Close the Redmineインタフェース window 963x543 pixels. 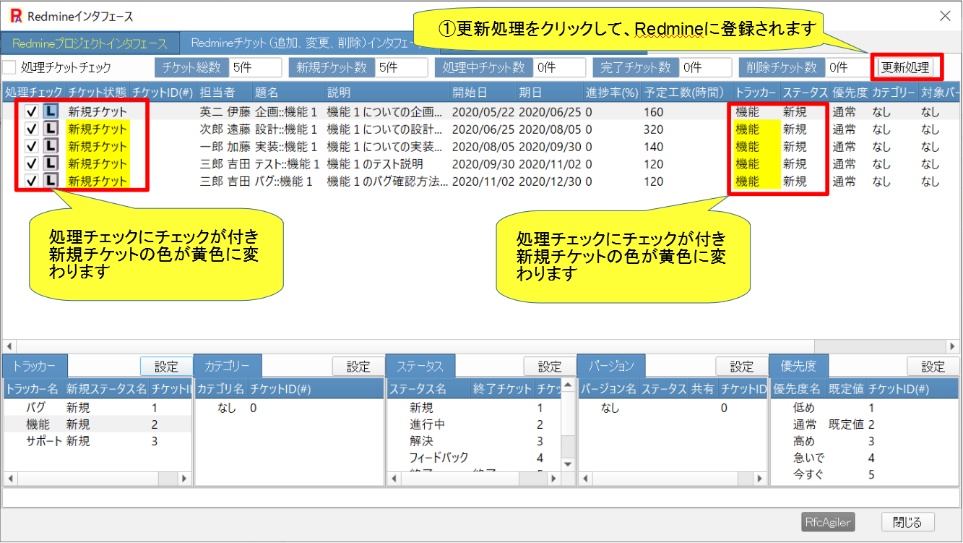pyautogui.click(x=945, y=16)
